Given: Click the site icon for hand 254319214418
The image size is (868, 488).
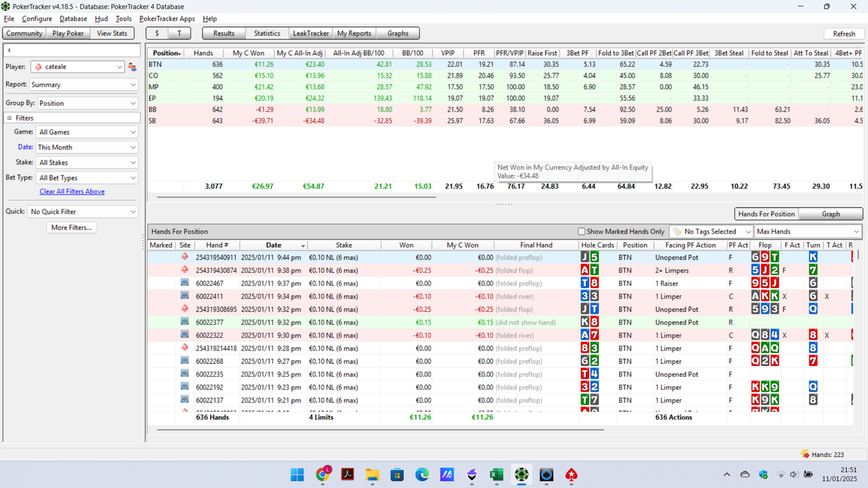Looking at the screenshot, I should pyautogui.click(x=185, y=348).
